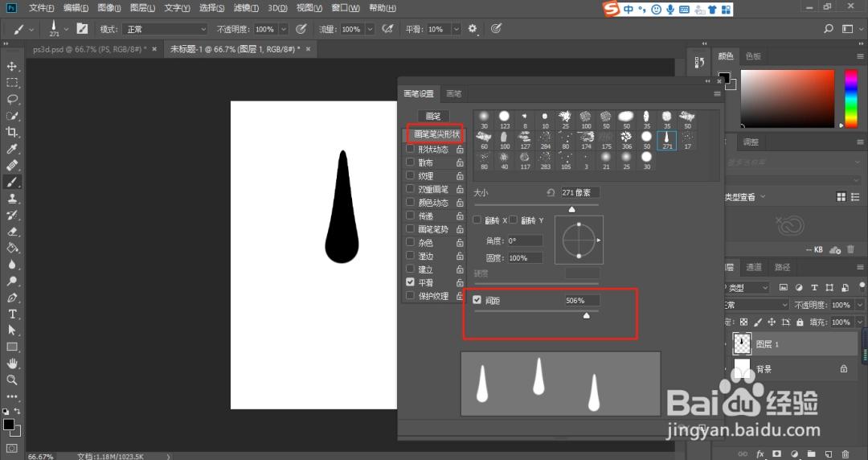Image resolution: width=868 pixels, height=460 pixels.
Task: Open the 窗口(W) menu
Action: 346,8
